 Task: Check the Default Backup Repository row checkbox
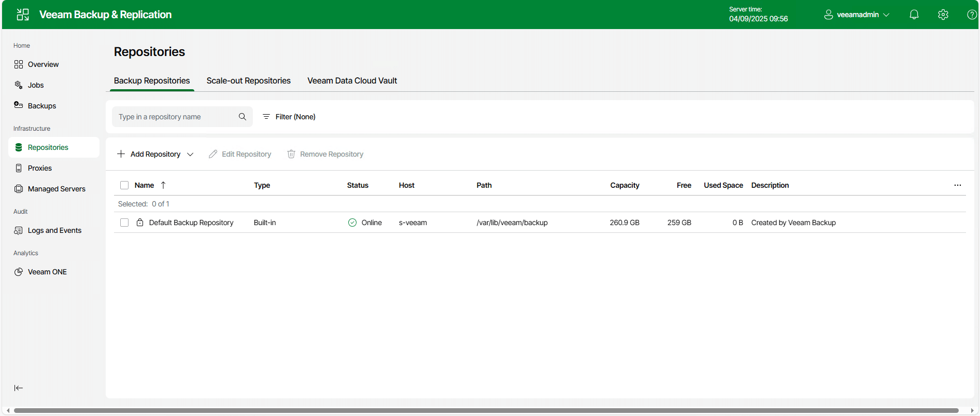pos(124,223)
